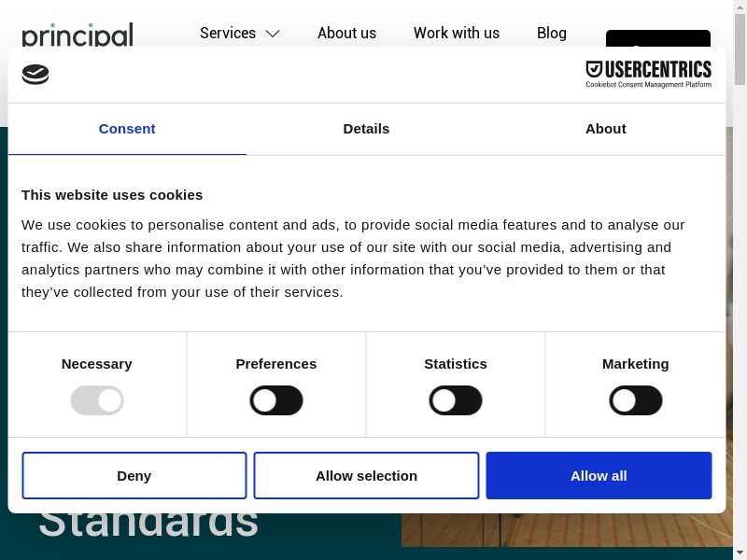The width and height of the screenshot is (747, 560).
Task: Click the scrollbar down arrow
Action: coord(740,552)
